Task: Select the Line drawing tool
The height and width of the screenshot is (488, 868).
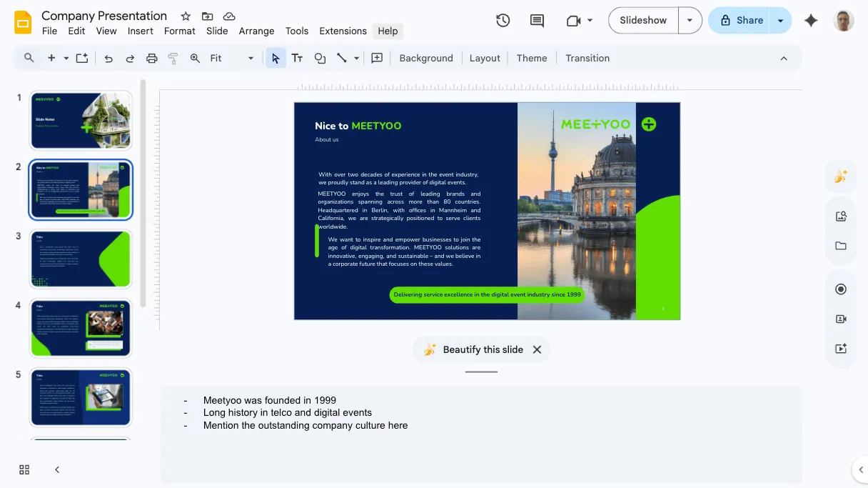Action: [x=340, y=58]
